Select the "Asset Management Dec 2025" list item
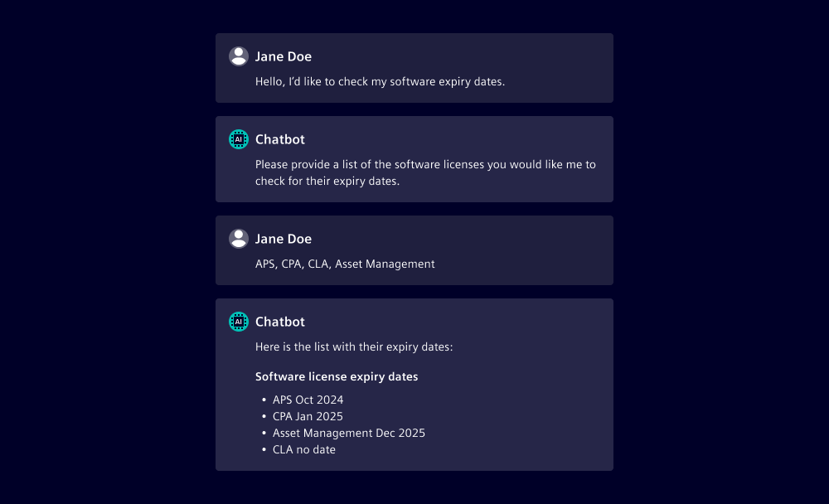This screenshot has width=829, height=504. (348, 433)
